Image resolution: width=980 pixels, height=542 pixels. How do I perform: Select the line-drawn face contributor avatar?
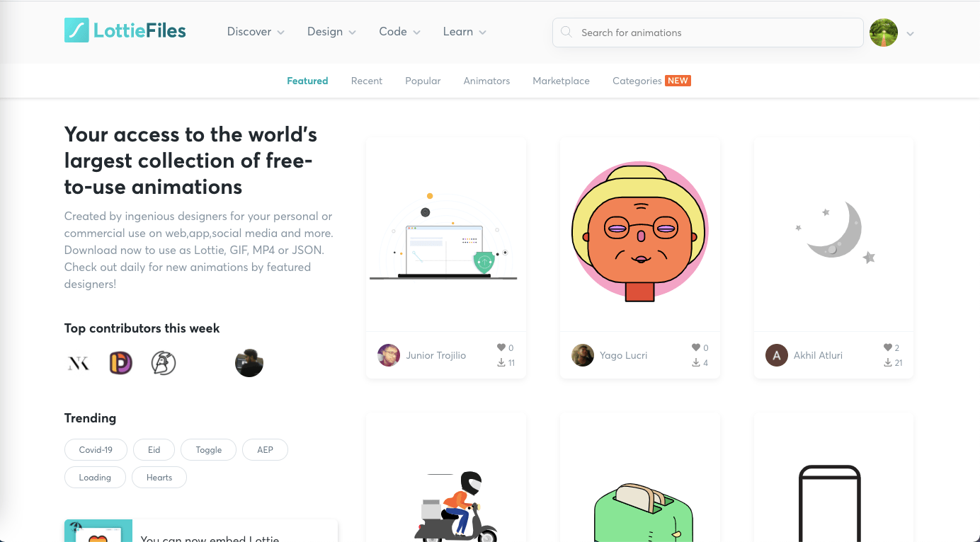tap(164, 364)
